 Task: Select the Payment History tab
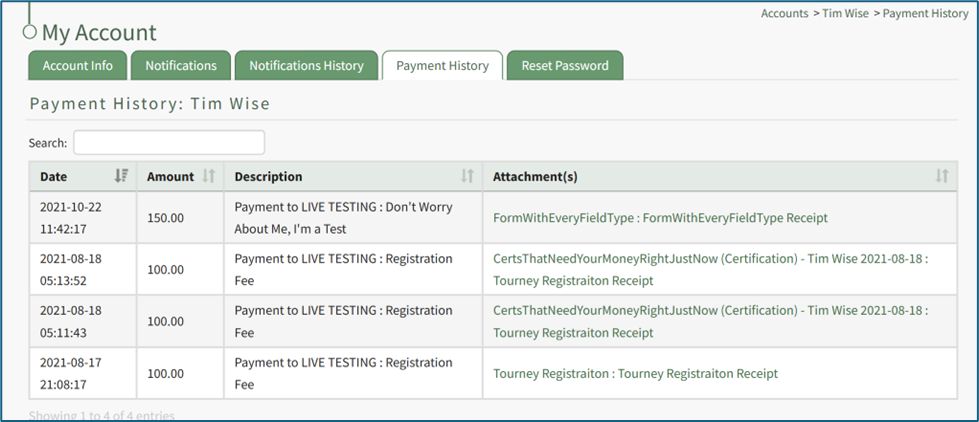point(442,66)
